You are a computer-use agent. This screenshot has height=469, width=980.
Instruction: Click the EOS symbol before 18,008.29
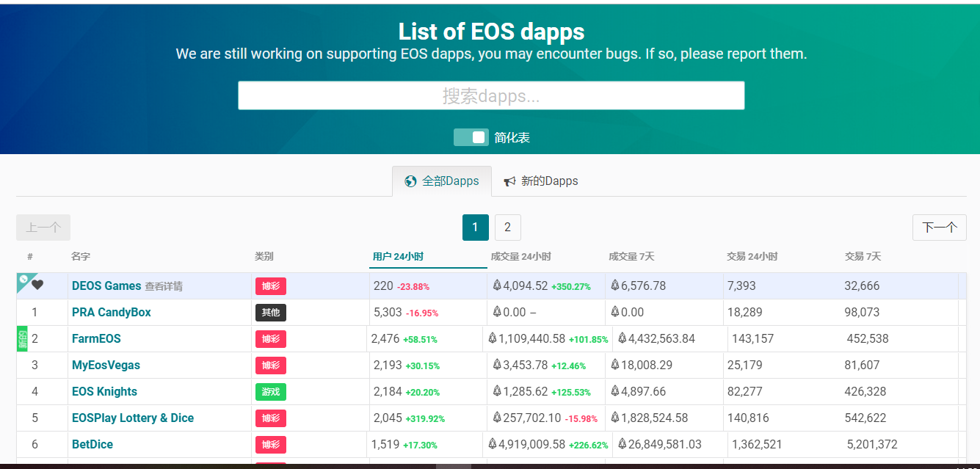[x=615, y=365]
